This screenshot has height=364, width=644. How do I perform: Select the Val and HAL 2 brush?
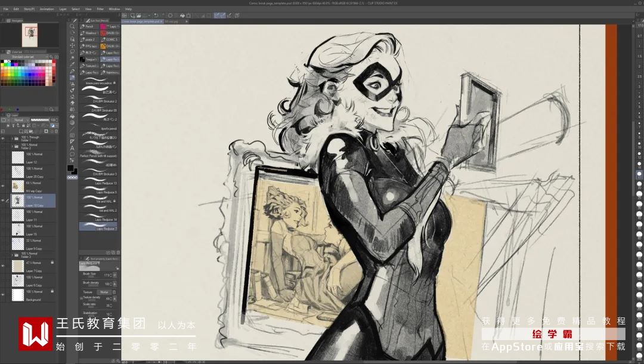coord(100,209)
